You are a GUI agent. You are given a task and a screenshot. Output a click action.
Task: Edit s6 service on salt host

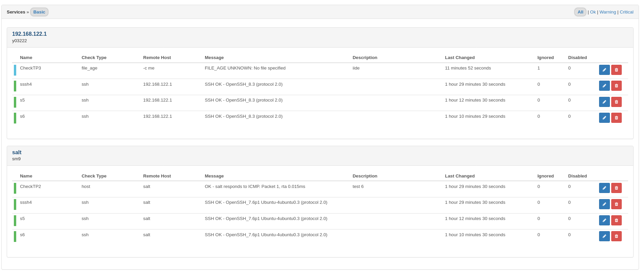604,236
